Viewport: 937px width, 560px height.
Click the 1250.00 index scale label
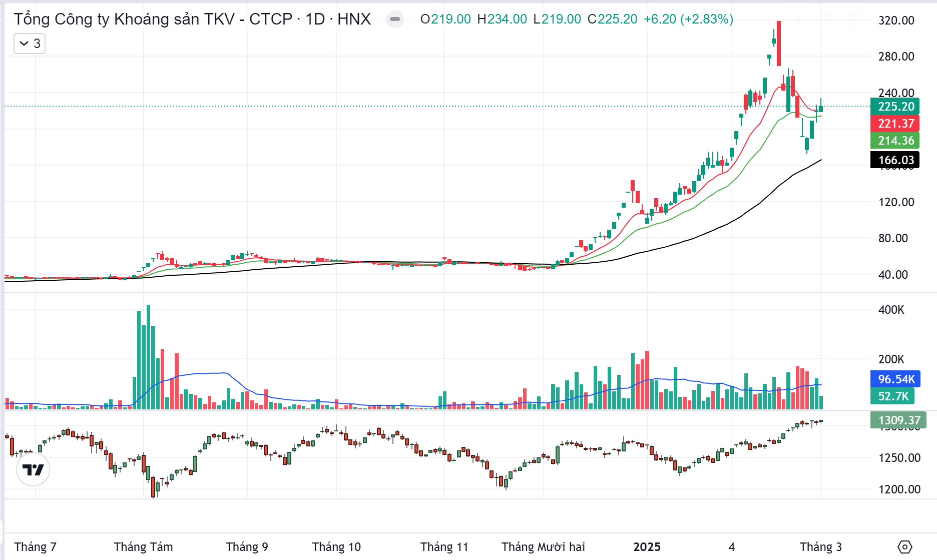899,458
